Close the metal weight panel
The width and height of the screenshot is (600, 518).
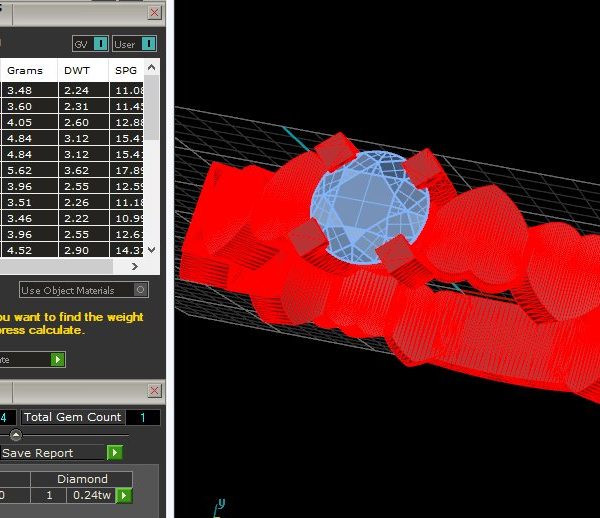pos(155,13)
